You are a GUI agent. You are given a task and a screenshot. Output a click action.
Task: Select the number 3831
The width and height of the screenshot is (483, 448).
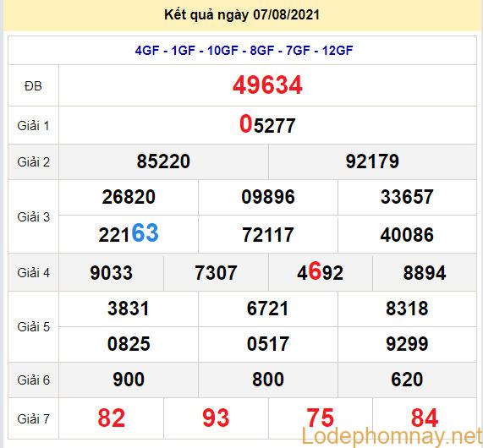129,309
